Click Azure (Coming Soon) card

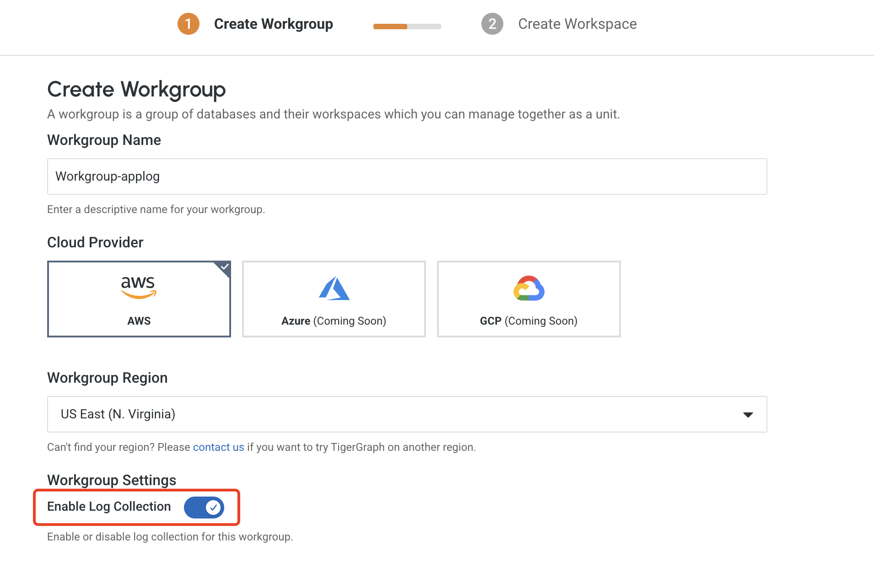[x=334, y=299]
